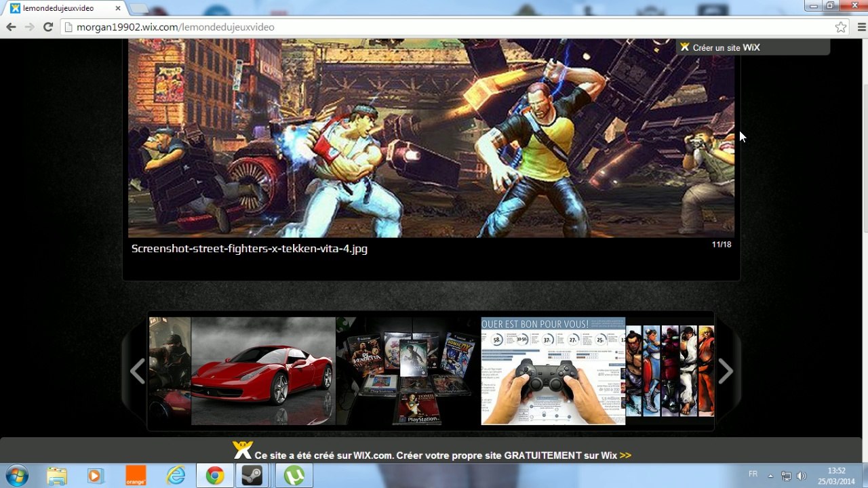Image resolution: width=868 pixels, height=488 pixels.
Task: Select the game controller infographic thumbnail
Action: 553,371
